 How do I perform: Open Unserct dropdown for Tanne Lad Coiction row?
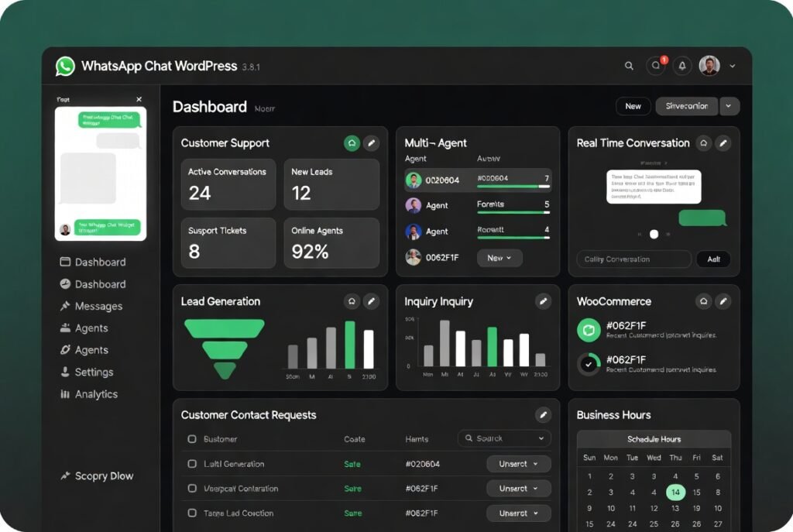[x=518, y=513]
